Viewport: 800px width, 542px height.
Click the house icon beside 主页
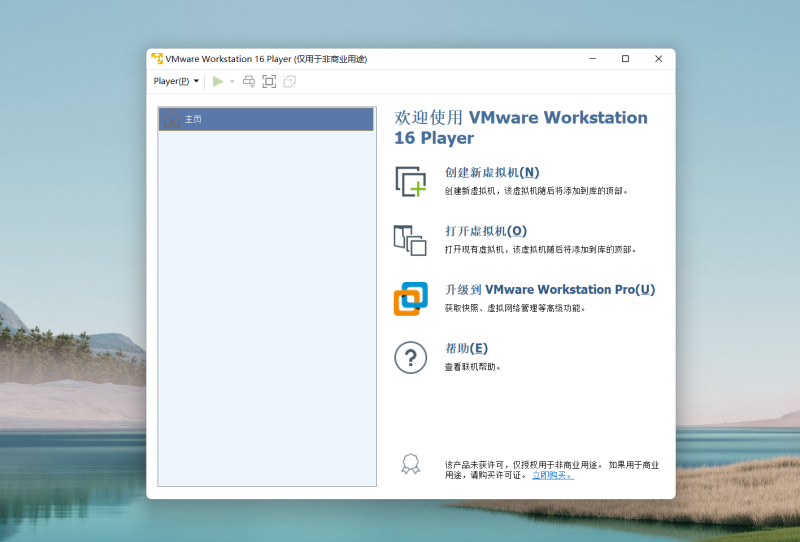(172, 119)
